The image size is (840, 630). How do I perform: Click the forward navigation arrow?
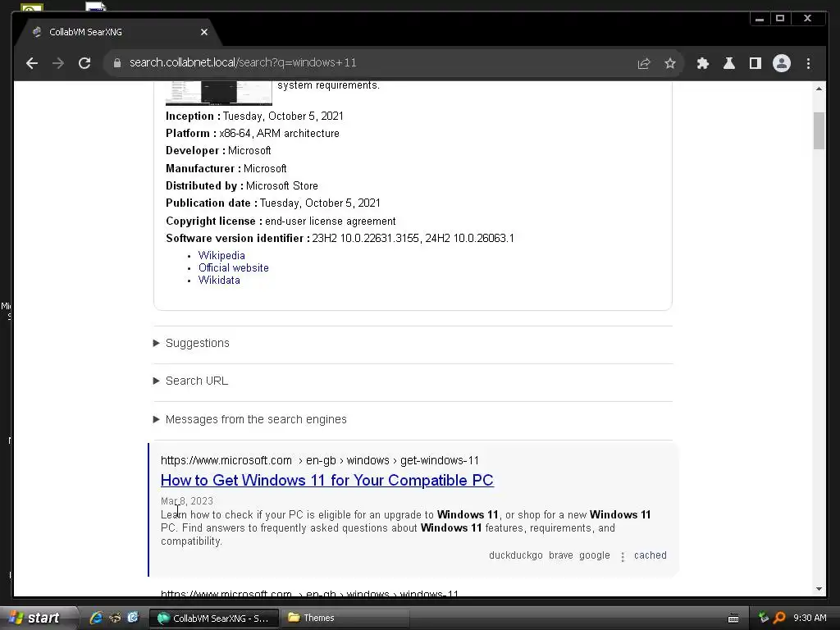tap(58, 63)
